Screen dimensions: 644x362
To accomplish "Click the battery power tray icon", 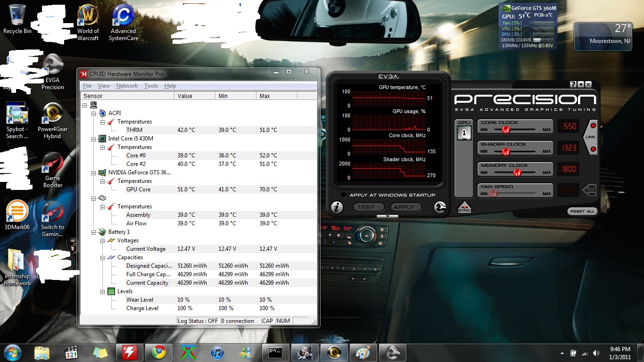I will click(574, 353).
